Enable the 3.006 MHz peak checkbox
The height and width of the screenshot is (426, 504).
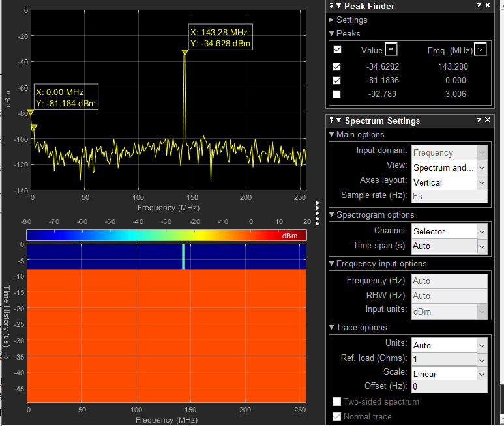tap(337, 94)
